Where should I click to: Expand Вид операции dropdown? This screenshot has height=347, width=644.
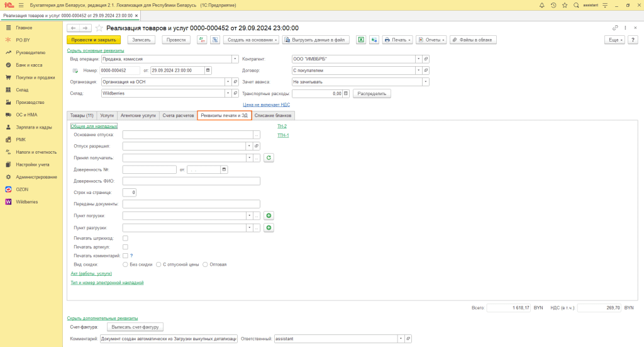[x=235, y=59]
